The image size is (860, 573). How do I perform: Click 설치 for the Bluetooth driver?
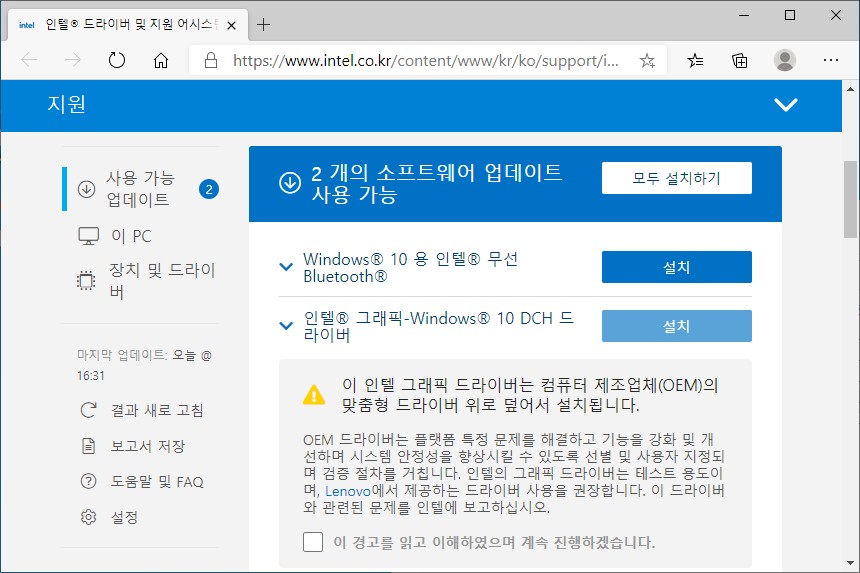pyautogui.click(x=676, y=267)
